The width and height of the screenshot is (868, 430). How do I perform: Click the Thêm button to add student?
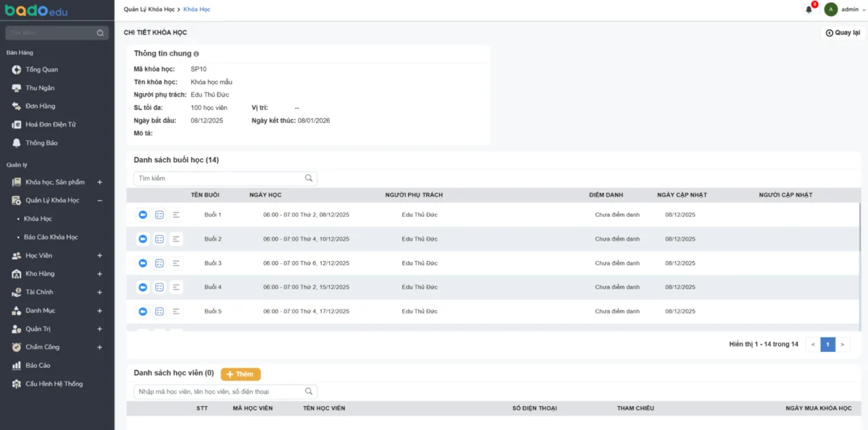240,374
